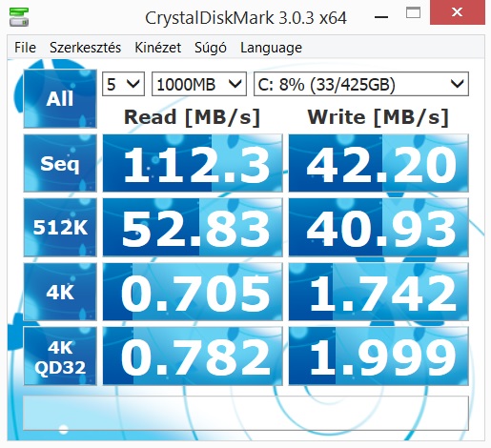The image size is (491, 448).
Task: Click the Seq read value 112.3
Action: pos(193,163)
